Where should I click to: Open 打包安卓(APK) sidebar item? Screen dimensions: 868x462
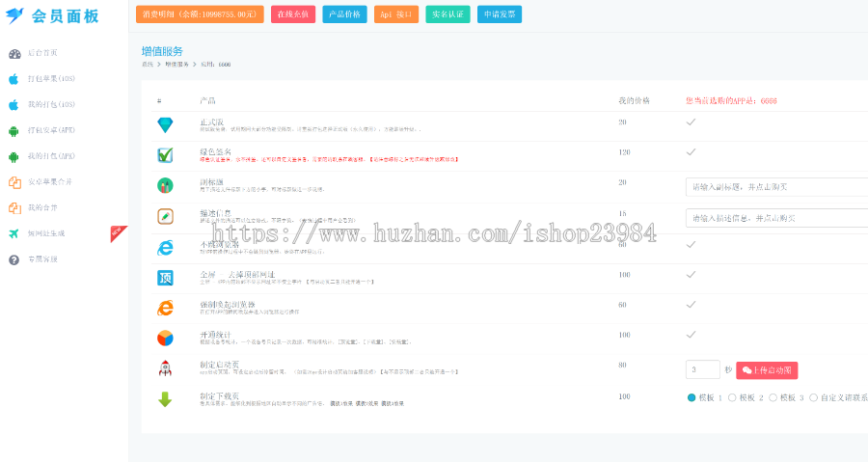pos(51,130)
